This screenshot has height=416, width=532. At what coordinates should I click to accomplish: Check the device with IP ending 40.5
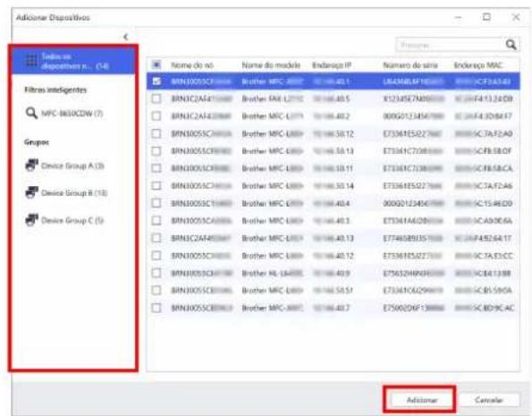point(156,98)
